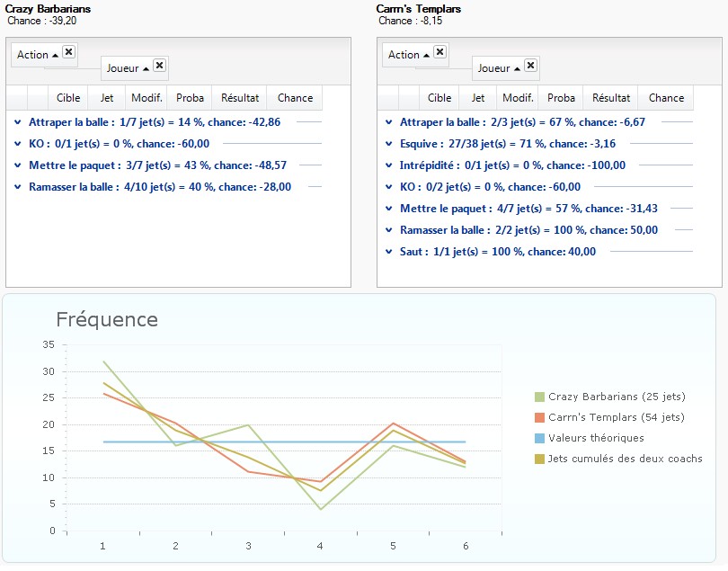Expand the 'Saut' 1/1 group

(389, 252)
